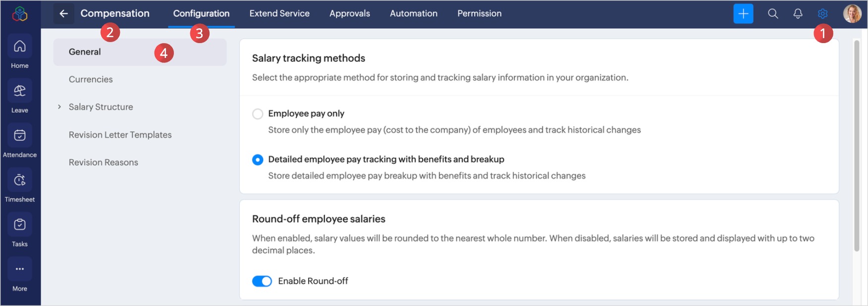The width and height of the screenshot is (868, 306).
Task: Open Revision Letter Templates in side menu
Action: (120, 135)
